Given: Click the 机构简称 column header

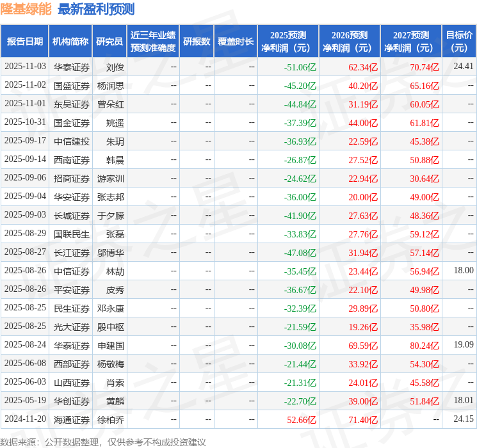Looking at the screenshot, I should [x=70, y=41].
